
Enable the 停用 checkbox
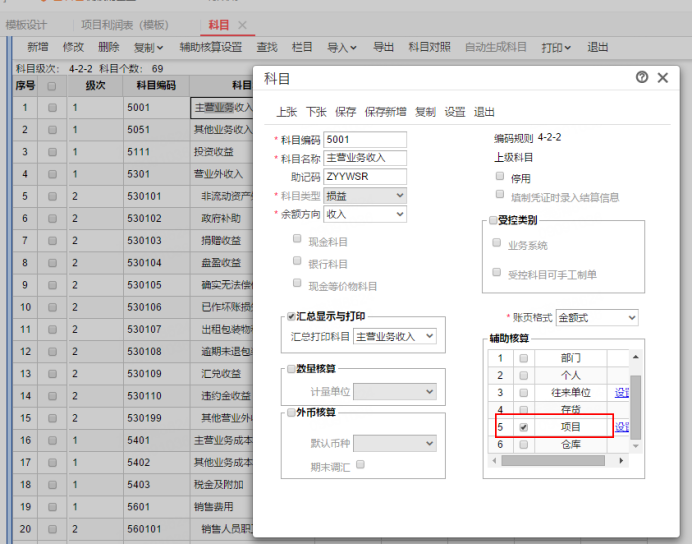(x=500, y=177)
